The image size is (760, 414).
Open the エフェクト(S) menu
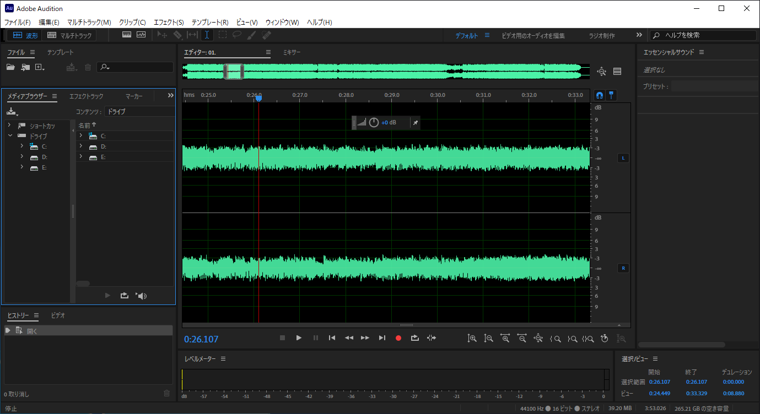(169, 22)
